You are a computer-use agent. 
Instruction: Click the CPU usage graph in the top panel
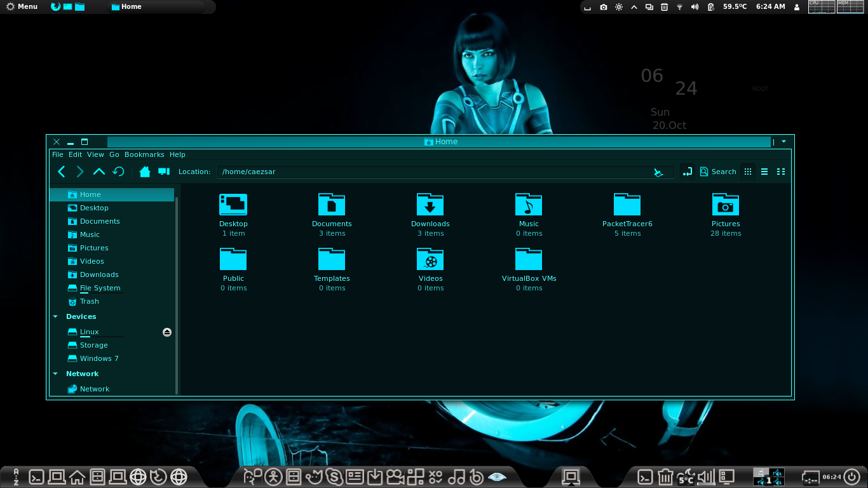(x=821, y=7)
